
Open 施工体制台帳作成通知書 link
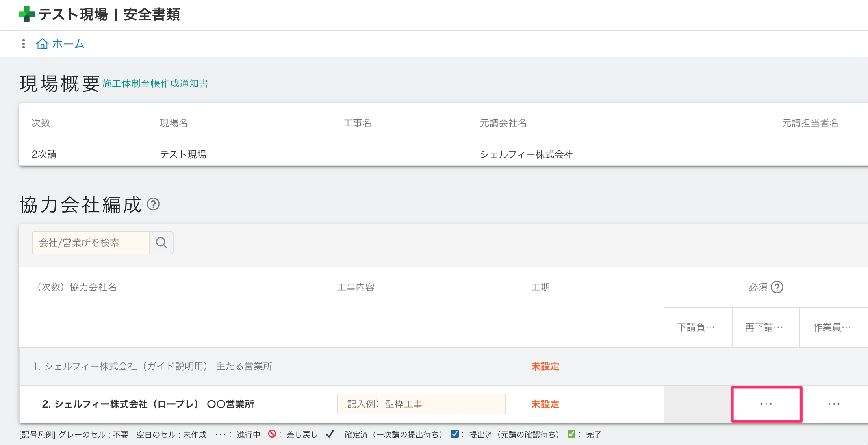(155, 83)
